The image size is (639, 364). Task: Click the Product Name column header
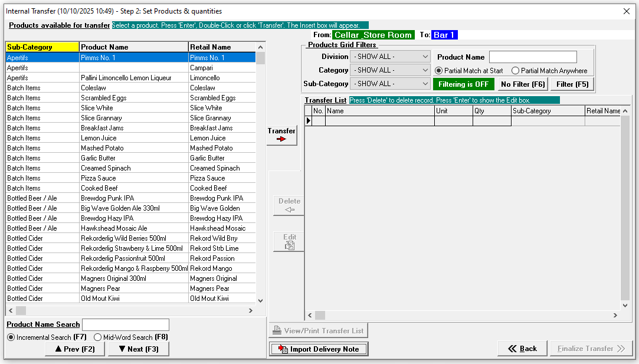click(133, 47)
